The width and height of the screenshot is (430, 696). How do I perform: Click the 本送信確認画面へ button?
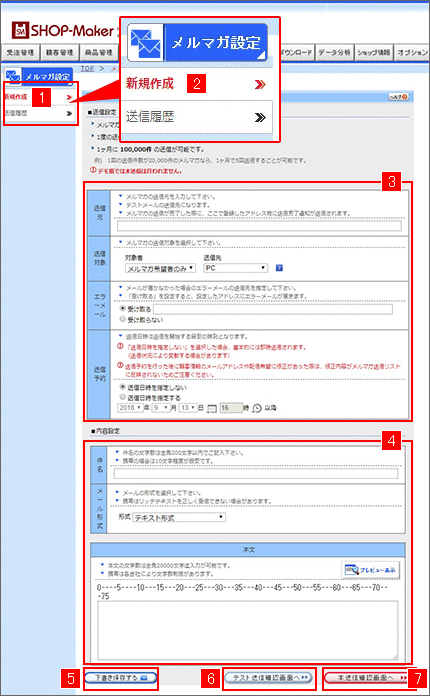368,678
